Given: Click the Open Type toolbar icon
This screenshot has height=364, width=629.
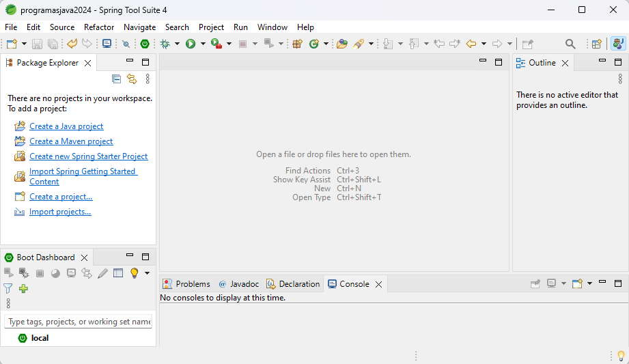Looking at the screenshot, I should pos(342,44).
